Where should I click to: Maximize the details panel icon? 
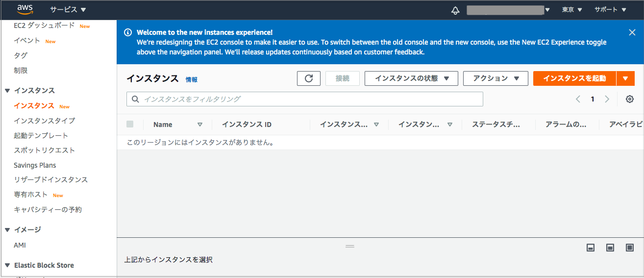click(x=630, y=248)
